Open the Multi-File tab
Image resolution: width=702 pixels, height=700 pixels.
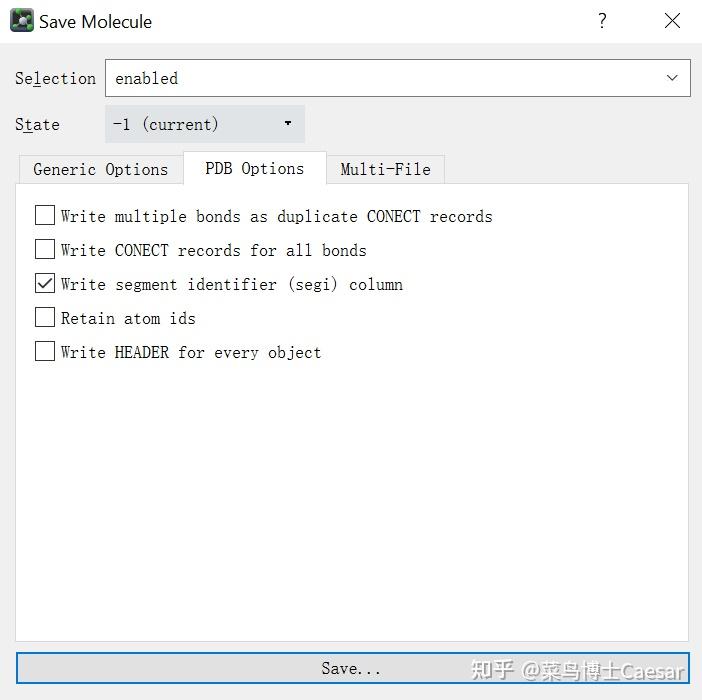coord(385,169)
